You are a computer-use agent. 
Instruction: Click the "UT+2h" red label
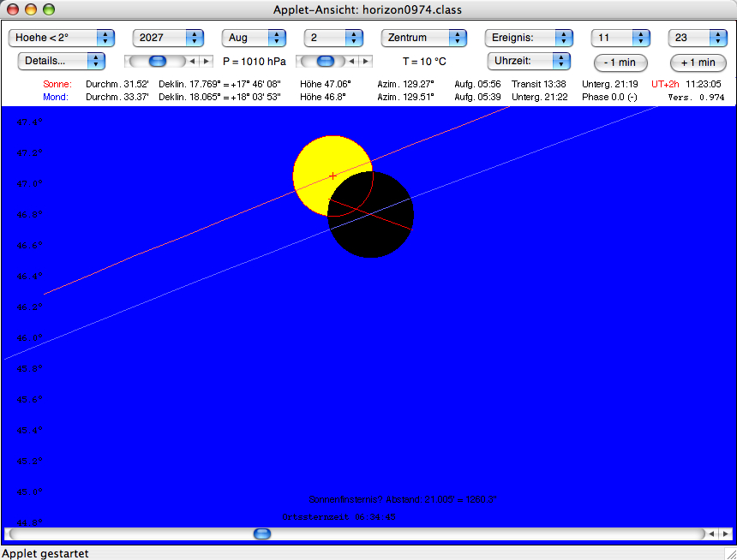tap(665, 84)
